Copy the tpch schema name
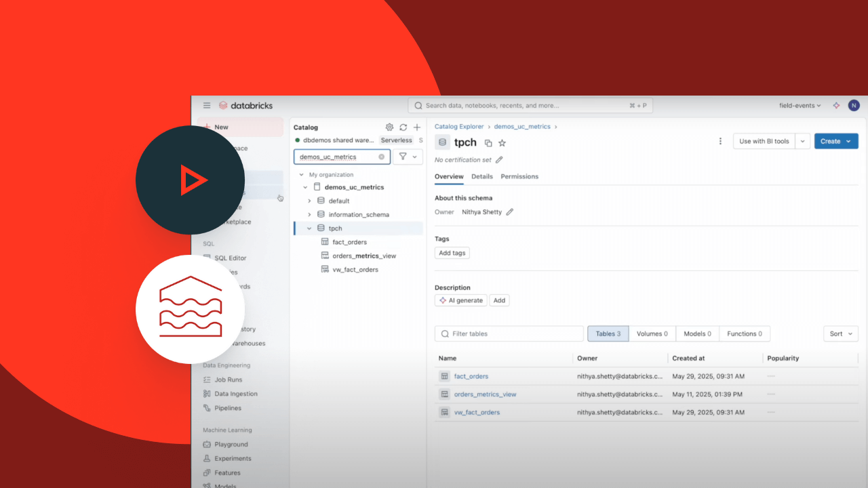868x488 pixels. point(488,143)
